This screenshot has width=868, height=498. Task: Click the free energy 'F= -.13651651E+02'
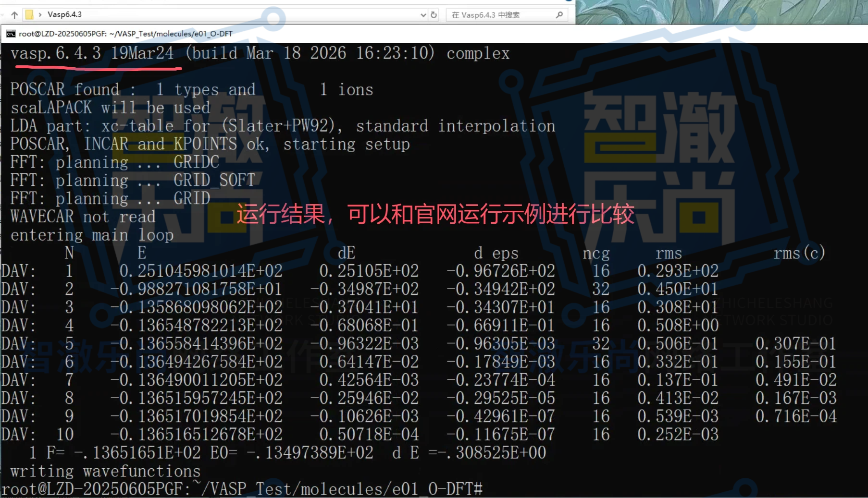[124, 453]
